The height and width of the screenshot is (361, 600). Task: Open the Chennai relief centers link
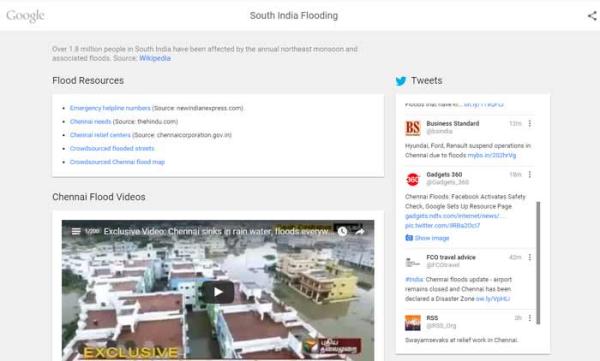click(x=100, y=135)
